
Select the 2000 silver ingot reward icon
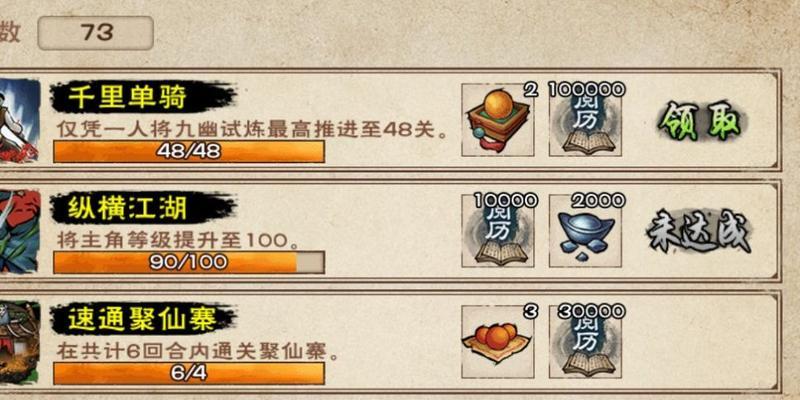(x=585, y=231)
